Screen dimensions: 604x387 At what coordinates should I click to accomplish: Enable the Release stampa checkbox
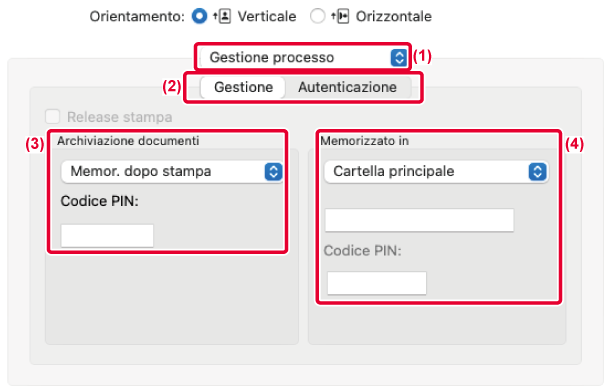[x=53, y=116]
